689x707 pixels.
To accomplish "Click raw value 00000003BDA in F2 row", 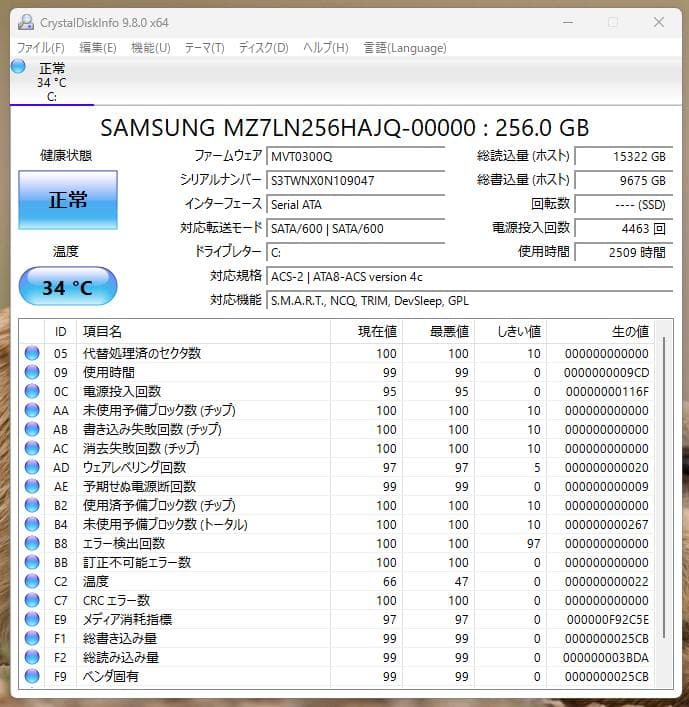I will click(606, 657).
